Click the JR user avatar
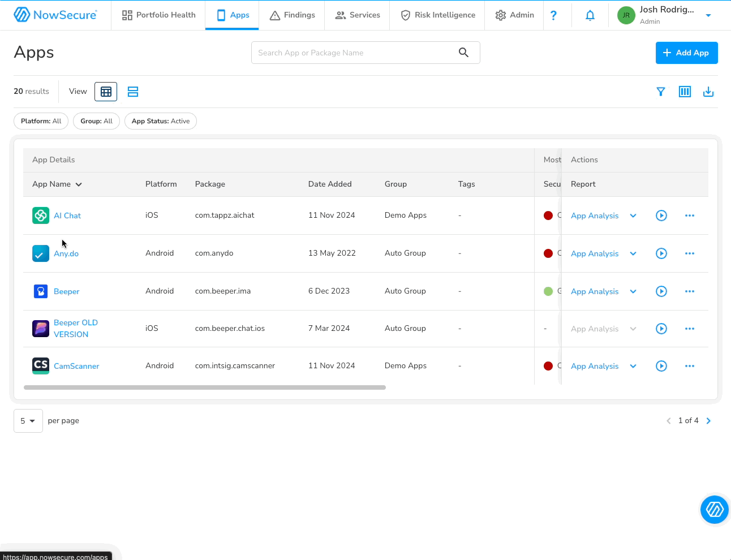 pyautogui.click(x=626, y=15)
